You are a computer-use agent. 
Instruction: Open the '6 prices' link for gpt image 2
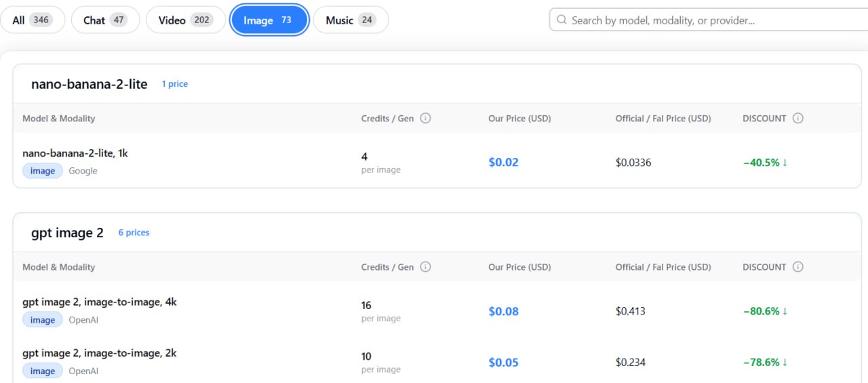[134, 233]
